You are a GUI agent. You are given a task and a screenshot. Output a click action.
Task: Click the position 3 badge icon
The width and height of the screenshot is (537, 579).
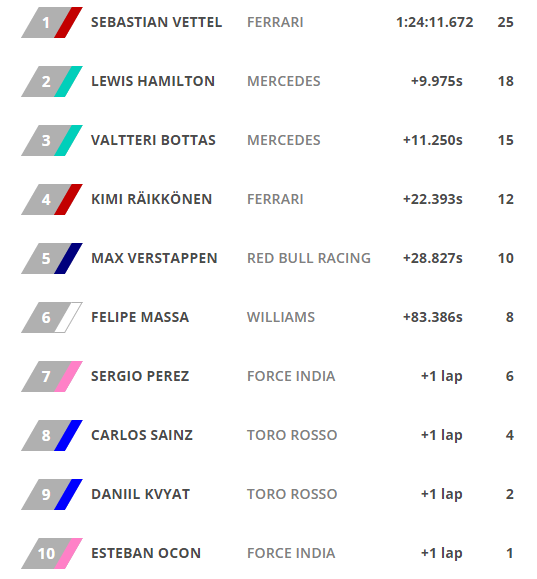pos(52,140)
